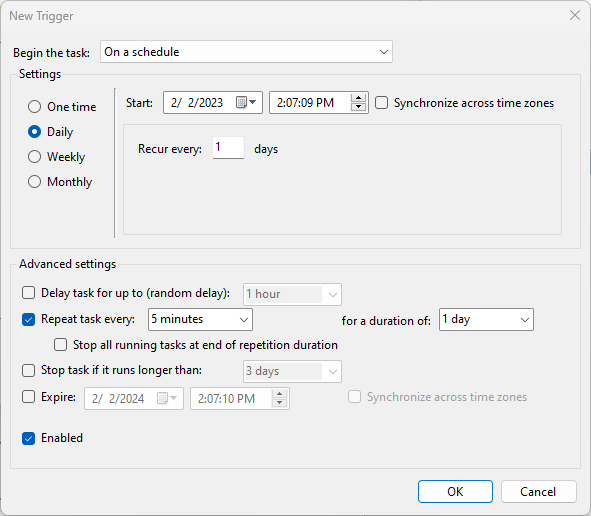Open the 1 day duration dropdown

[x=486, y=319]
